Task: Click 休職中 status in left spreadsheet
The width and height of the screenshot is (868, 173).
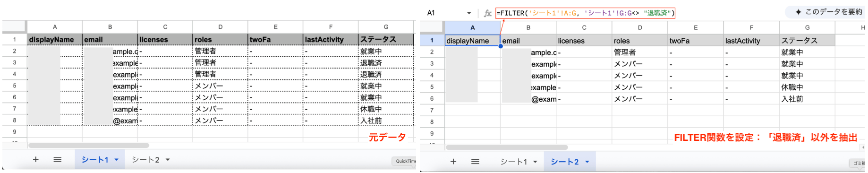Action: 386,109
